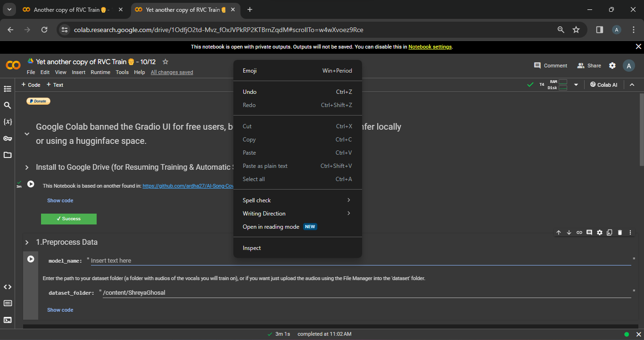Image resolution: width=644 pixels, height=340 pixels.
Task: Open the Code snippets icon in sidebar
Action: tap(8, 287)
